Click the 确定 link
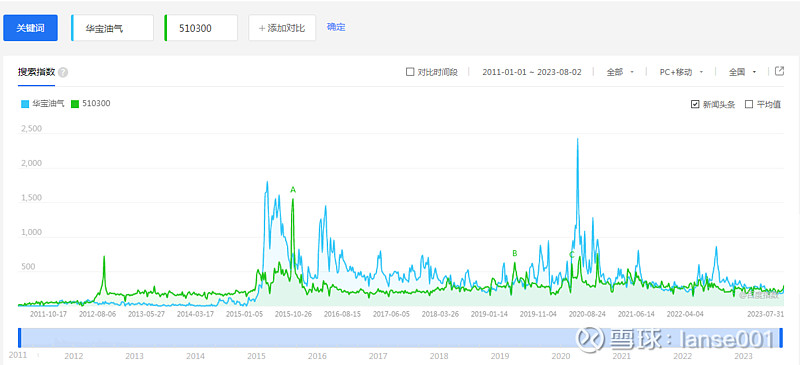 336,27
